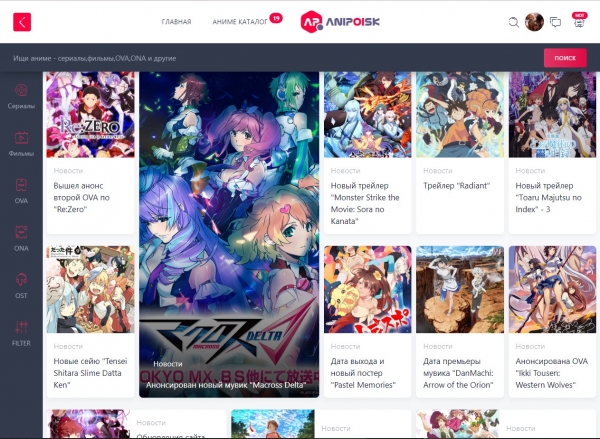This screenshot has width=600, height=439.
Task: Open the search magnifier icon in header
Action: pos(514,22)
